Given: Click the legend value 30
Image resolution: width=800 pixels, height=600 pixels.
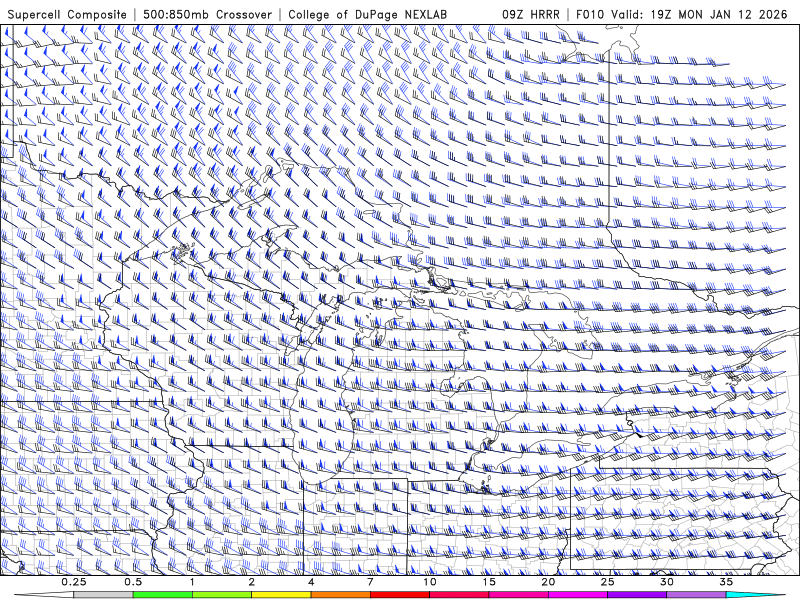Looking at the screenshot, I should pos(667,582).
